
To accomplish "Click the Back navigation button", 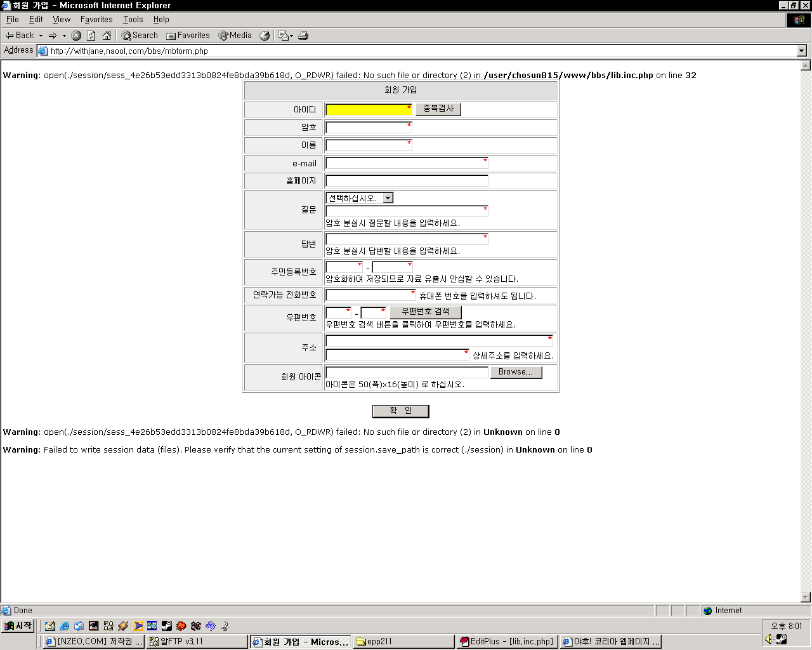I will click(20, 36).
